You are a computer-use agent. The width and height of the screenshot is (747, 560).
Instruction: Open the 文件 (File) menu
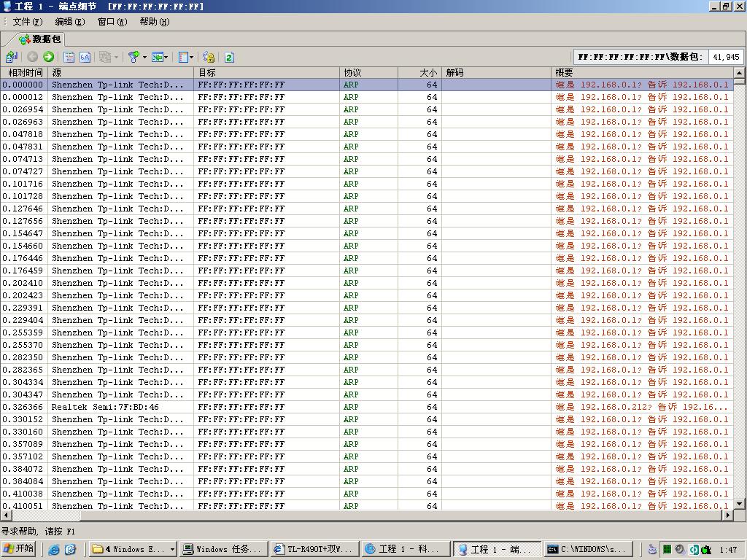(x=27, y=22)
